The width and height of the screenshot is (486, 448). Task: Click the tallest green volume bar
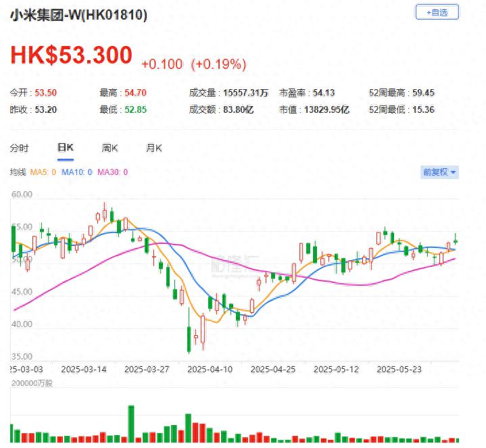[131, 424]
